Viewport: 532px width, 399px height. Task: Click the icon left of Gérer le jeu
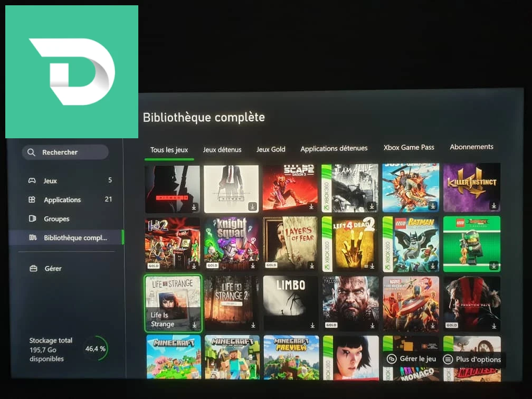pyautogui.click(x=392, y=359)
